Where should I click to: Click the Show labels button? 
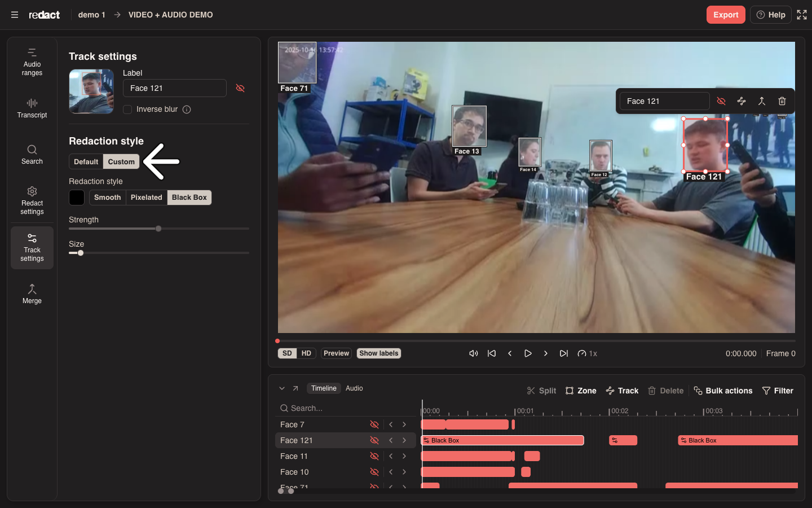pos(379,353)
